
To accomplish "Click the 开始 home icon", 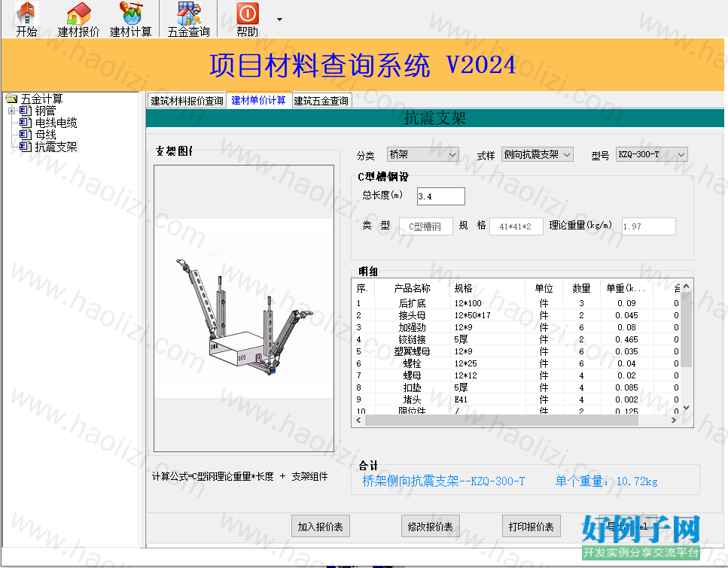I will (x=26, y=14).
